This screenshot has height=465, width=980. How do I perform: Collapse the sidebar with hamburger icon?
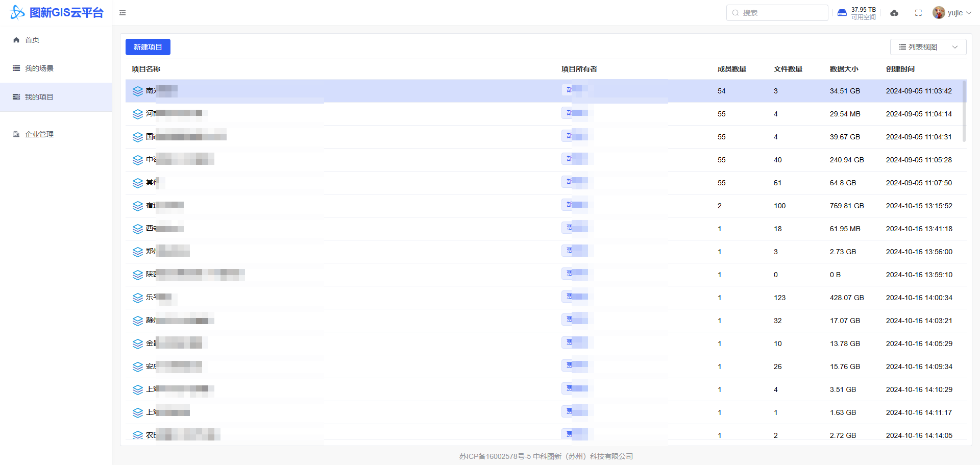pos(122,13)
